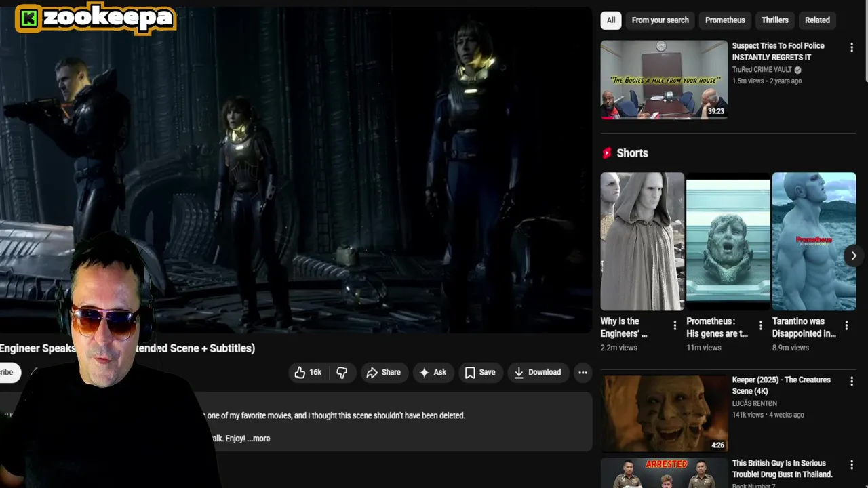Image resolution: width=868 pixels, height=488 pixels.
Task: Open Suspect Tries To Fool Police title link
Action: [778, 52]
